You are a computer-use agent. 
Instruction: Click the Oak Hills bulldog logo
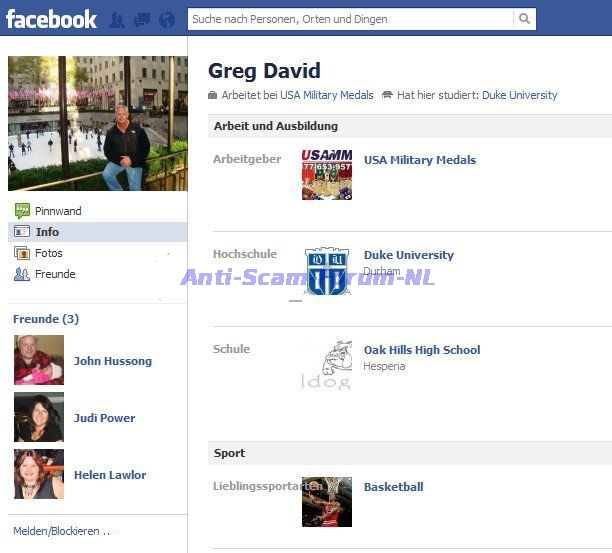click(x=327, y=365)
